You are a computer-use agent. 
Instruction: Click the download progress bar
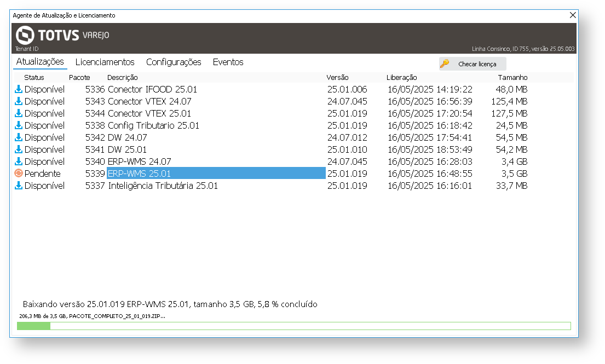tap(293, 326)
